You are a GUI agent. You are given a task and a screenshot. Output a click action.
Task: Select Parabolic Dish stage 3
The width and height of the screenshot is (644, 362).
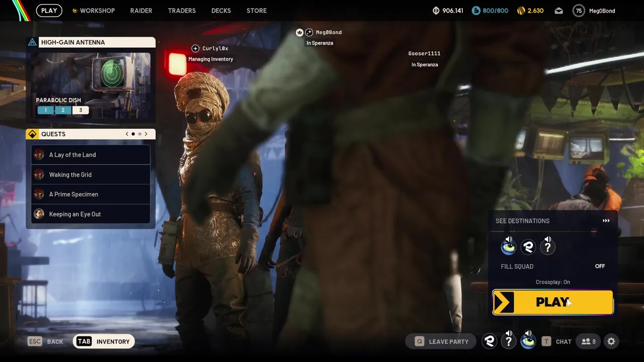point(80,110)
